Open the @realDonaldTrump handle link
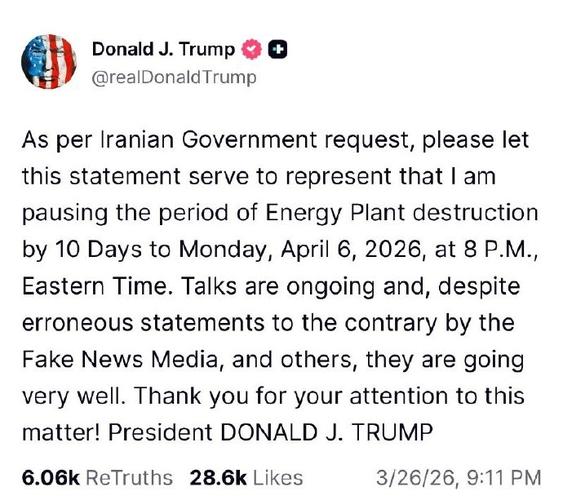Viewport: 563px width, 500px height. click(x=174, y=77)
